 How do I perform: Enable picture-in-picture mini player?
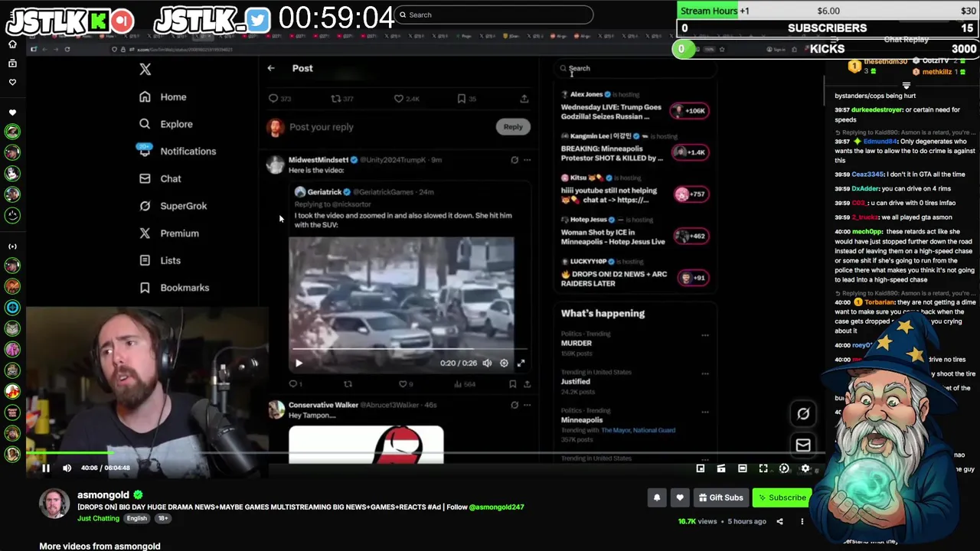[701, 468]
